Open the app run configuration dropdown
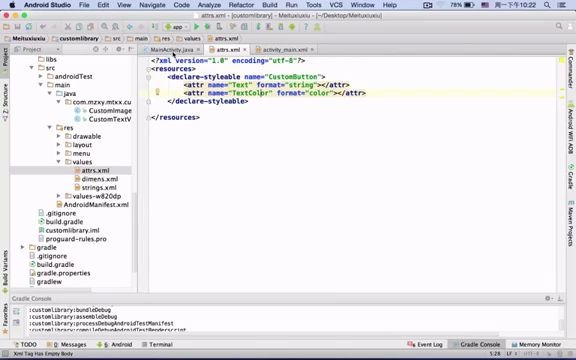 coord(177,27)
